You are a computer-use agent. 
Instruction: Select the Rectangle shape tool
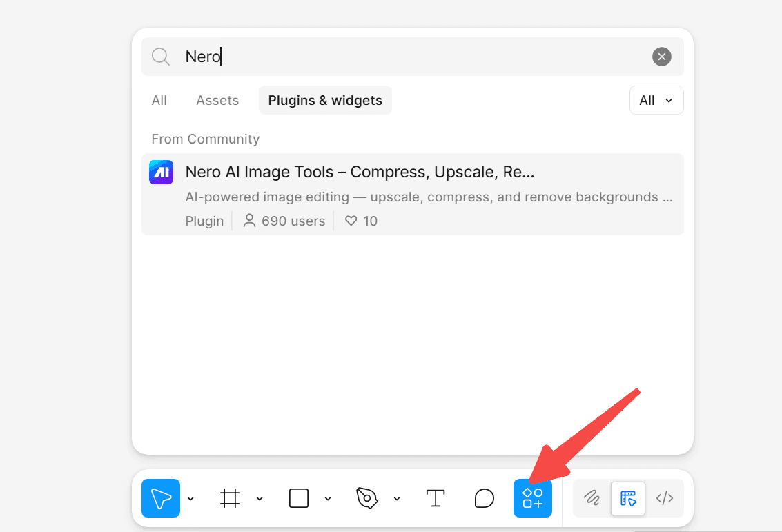[299, 498]
